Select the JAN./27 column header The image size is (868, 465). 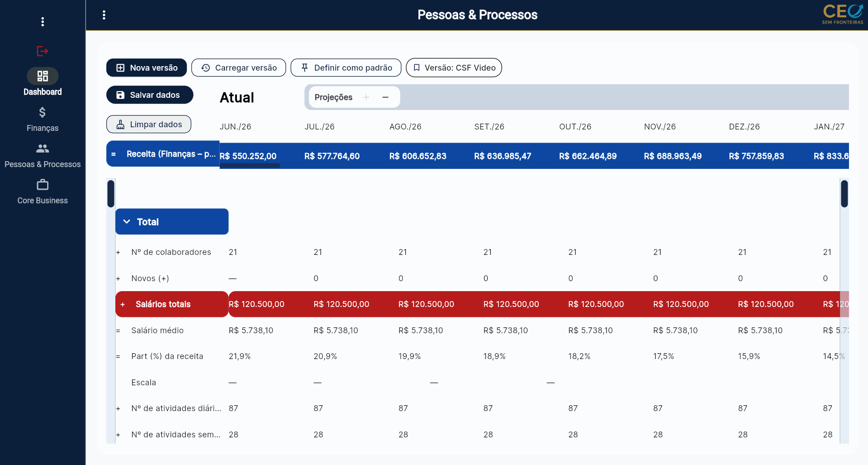point(829,127)
